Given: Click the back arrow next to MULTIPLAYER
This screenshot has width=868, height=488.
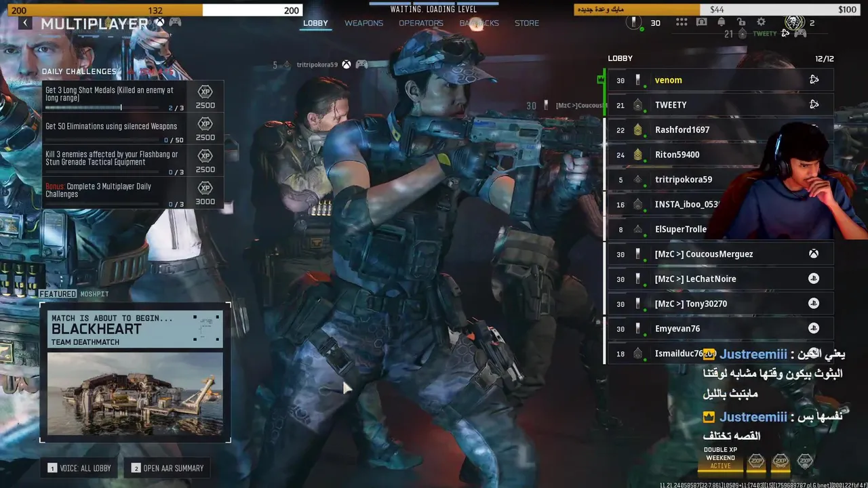Looking at the screenshot, I should pos(25,23).
